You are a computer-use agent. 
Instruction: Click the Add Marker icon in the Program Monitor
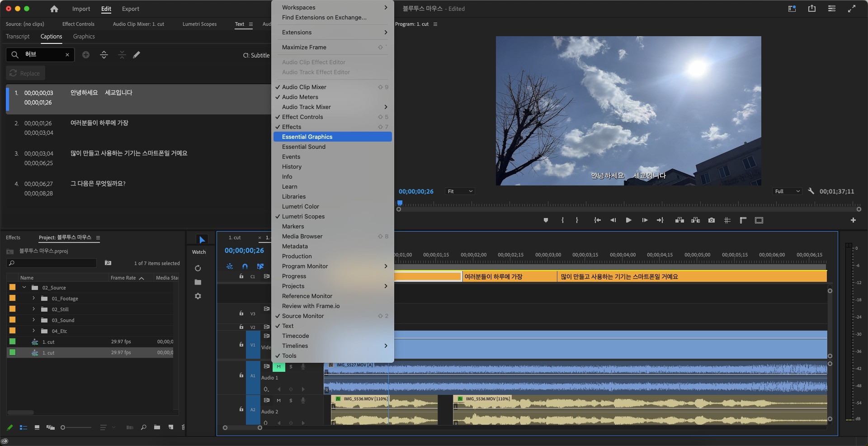tap(546, 220)
